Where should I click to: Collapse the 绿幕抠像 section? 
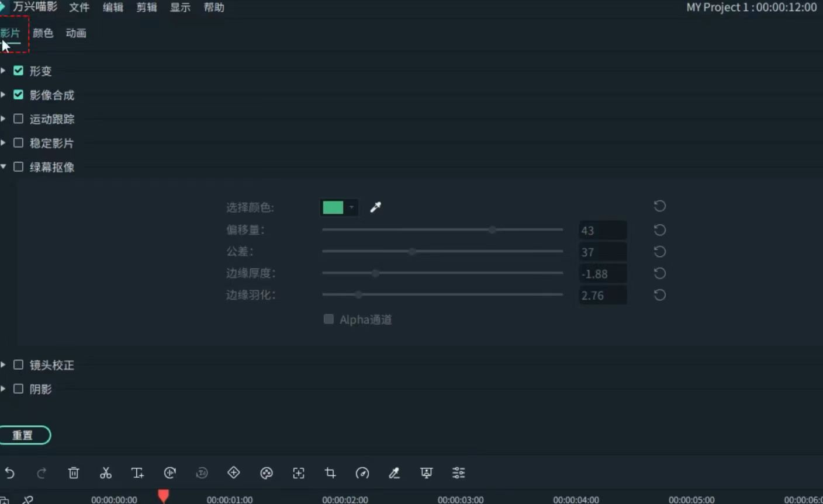4,166
